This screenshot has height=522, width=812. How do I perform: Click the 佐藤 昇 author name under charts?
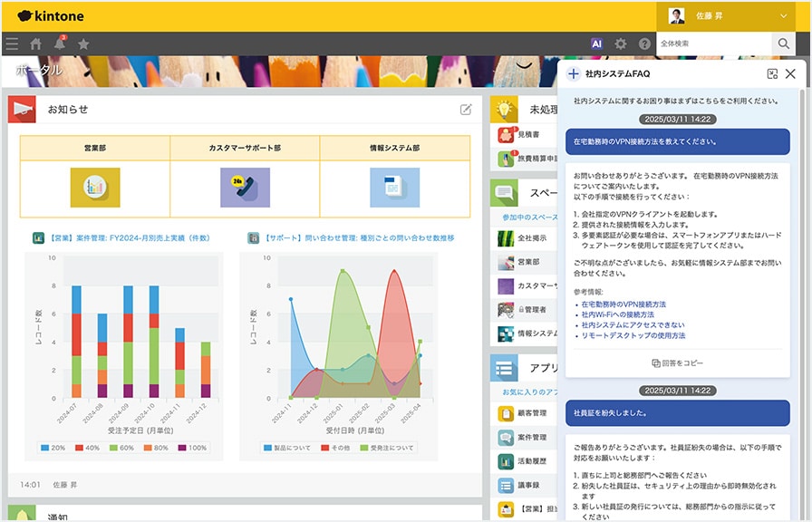(64, 485)
